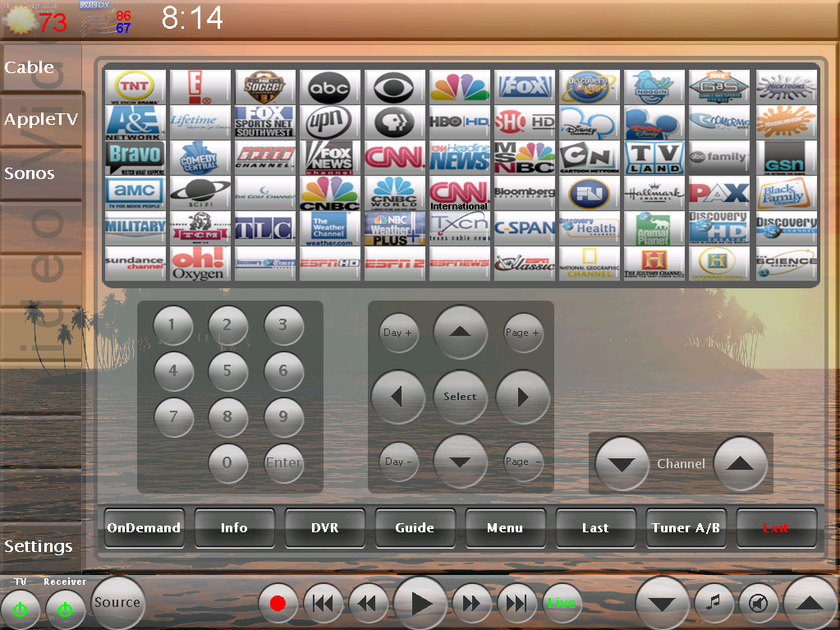
Task: Select the PAX channel logo
Action: pos(718,193)
